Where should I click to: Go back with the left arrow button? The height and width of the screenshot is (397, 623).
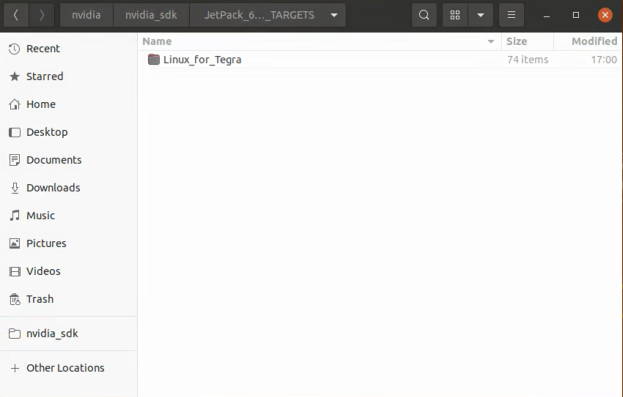[16, 15]
